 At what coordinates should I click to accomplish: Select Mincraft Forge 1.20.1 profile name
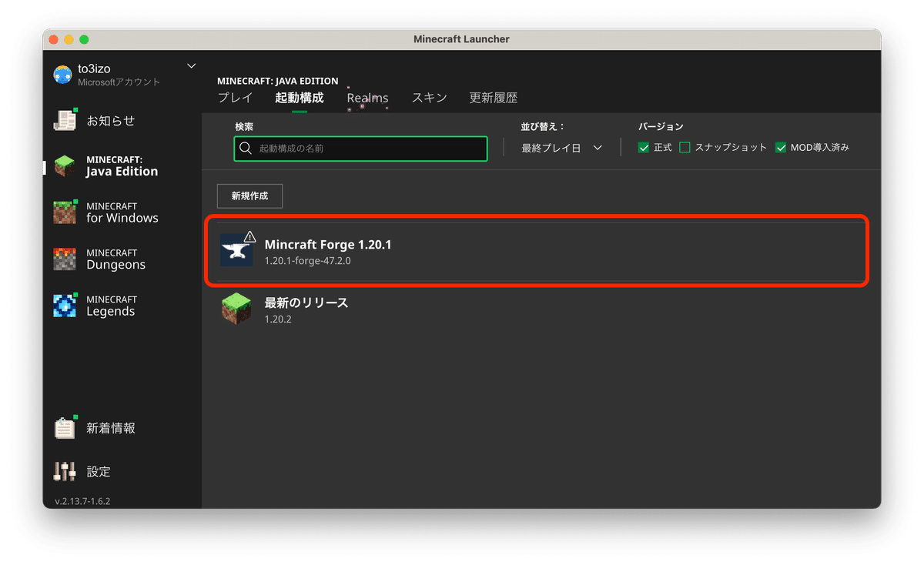tap(328, 244)
